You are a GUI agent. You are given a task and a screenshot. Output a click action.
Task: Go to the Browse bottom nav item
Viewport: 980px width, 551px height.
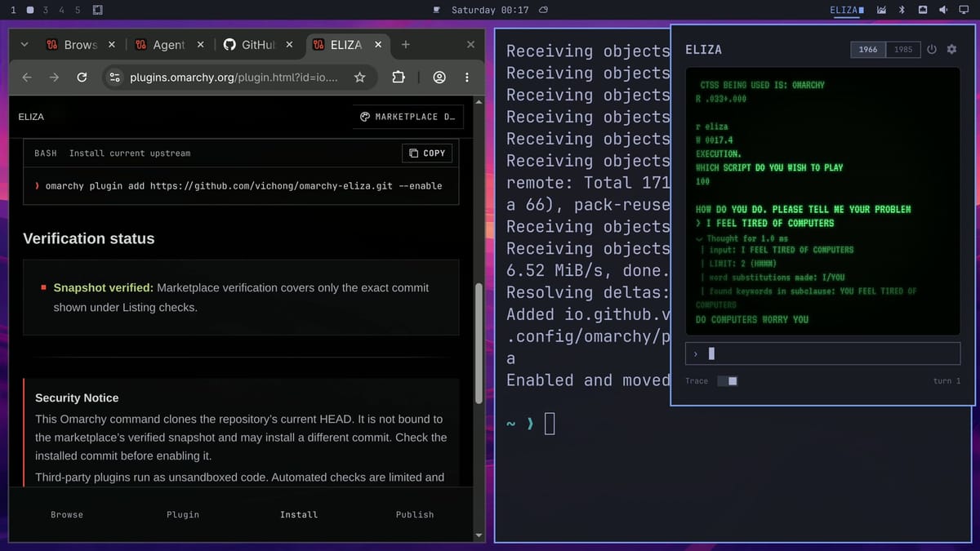click(x=67, y=514)
